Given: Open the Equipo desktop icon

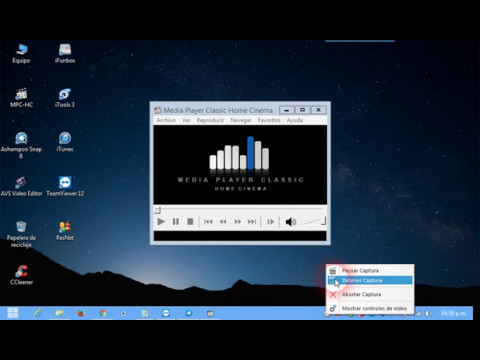Looking at the screenshot, I should point(21,53).
